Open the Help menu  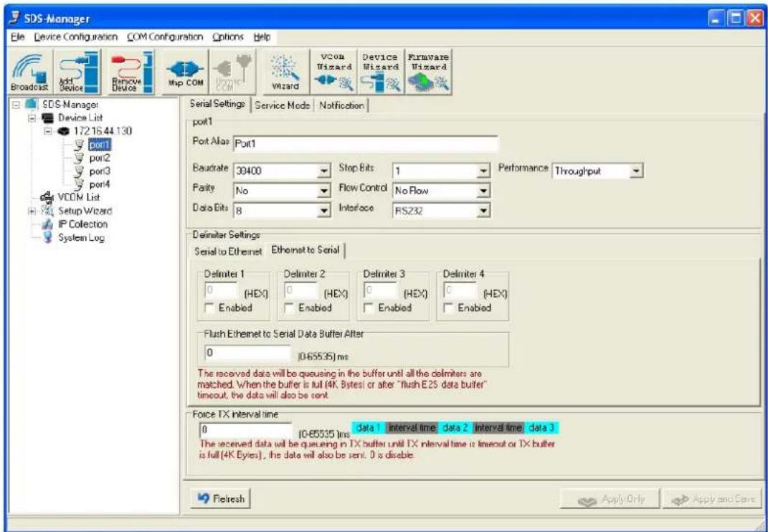[x=262, y=37]
